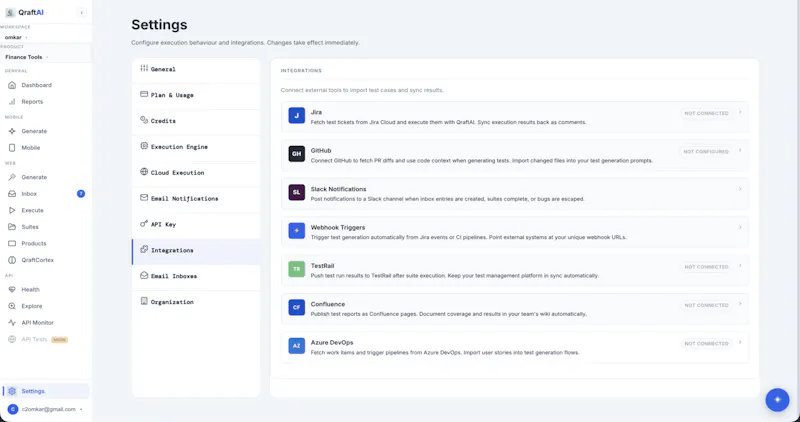This screenshot has height=422, width=800.
Task: Click the TestRail integration logo
Action: coord(296,269)
